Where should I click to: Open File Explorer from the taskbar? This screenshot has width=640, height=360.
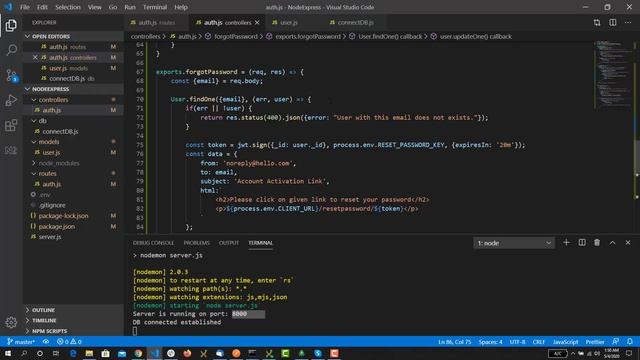[x=89, y=353]
